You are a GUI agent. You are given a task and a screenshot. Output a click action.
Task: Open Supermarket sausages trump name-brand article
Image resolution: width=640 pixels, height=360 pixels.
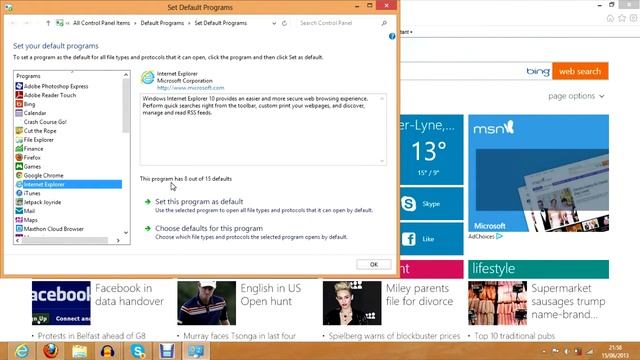568,301
